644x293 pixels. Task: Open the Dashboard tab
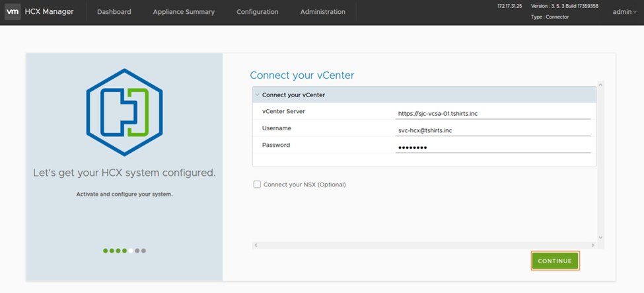pos(114,12)
